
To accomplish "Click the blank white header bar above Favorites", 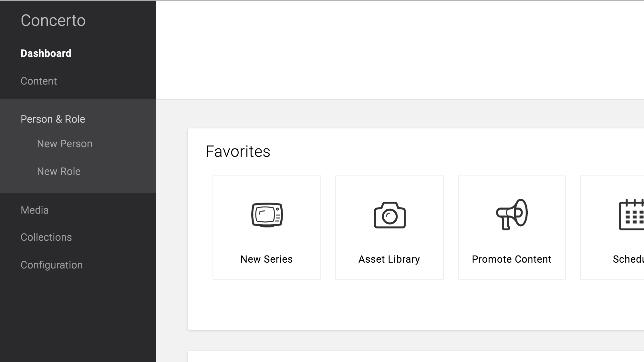I will pyautogui.click(x=400, y=50).
